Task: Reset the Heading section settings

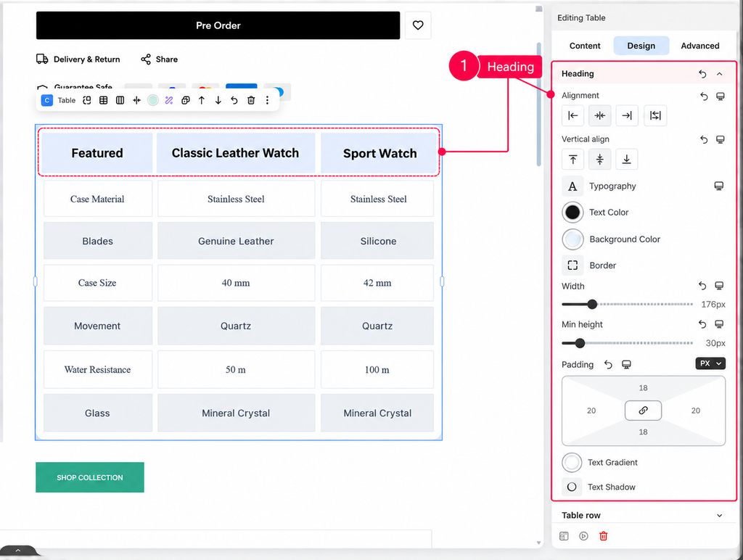Action: point(702,74)
